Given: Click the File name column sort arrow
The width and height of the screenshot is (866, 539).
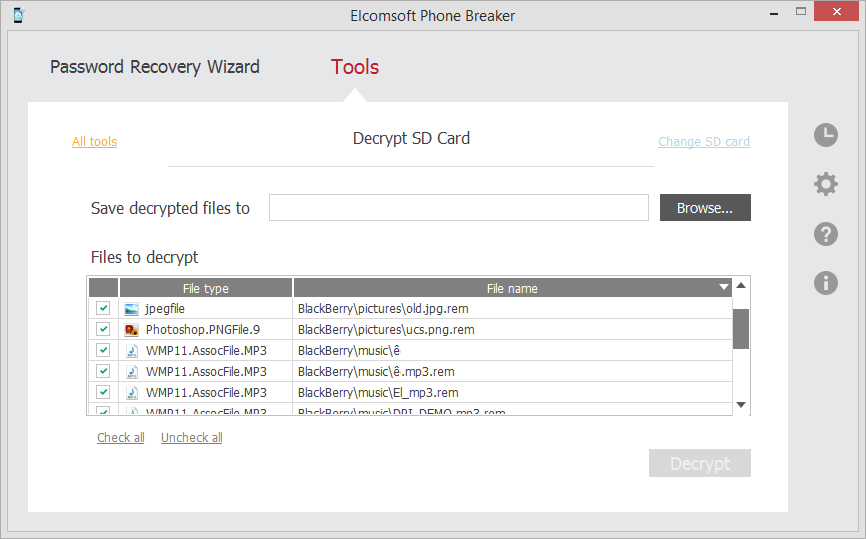Looking at the screenshot, I should coord(724,288).
